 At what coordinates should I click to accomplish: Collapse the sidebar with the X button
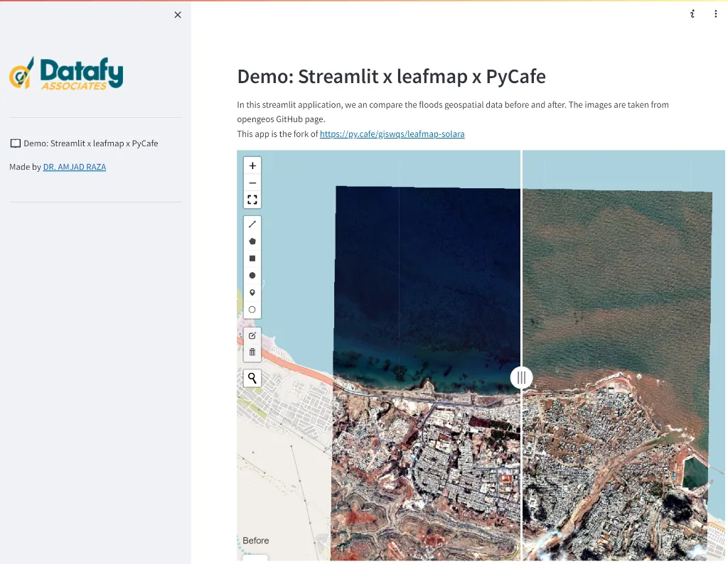coord(178,15)
